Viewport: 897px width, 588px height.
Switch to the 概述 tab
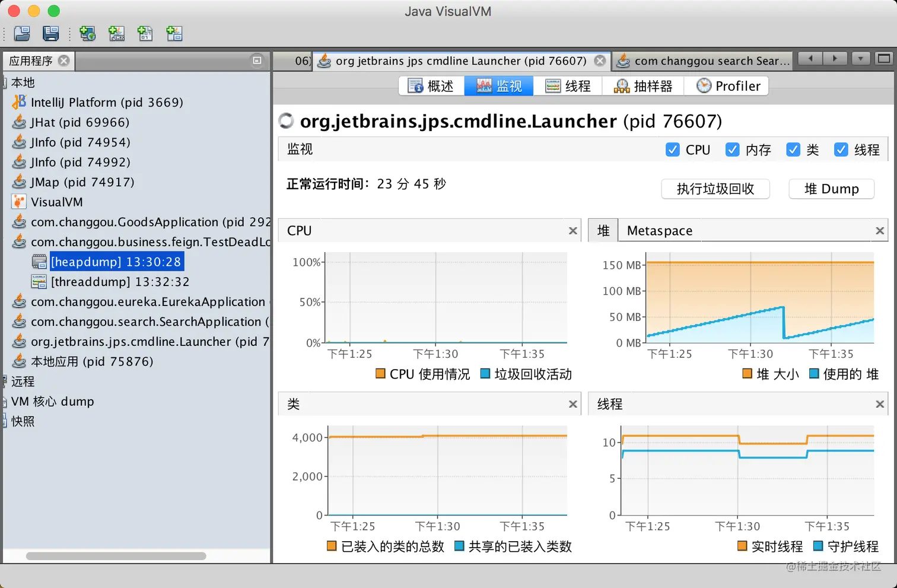point(431,86)
